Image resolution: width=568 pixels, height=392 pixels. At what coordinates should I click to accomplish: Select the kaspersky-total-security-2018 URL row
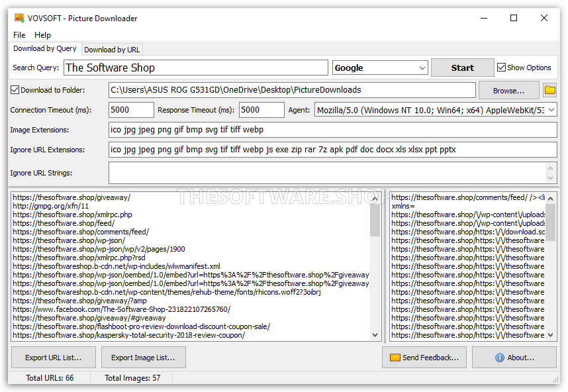click(x=129, y=335)
